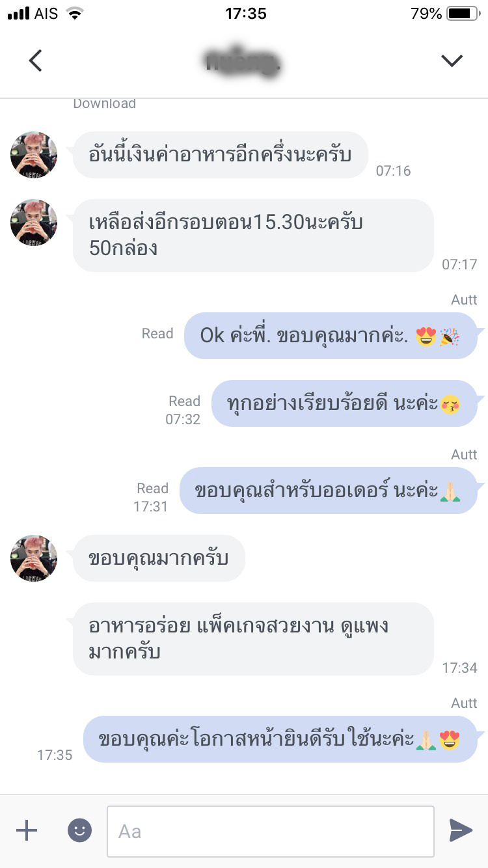Select the Ok ค่ะพี่ message bubble
Screen dimensions: 488x868
click(x=331, y=336)
